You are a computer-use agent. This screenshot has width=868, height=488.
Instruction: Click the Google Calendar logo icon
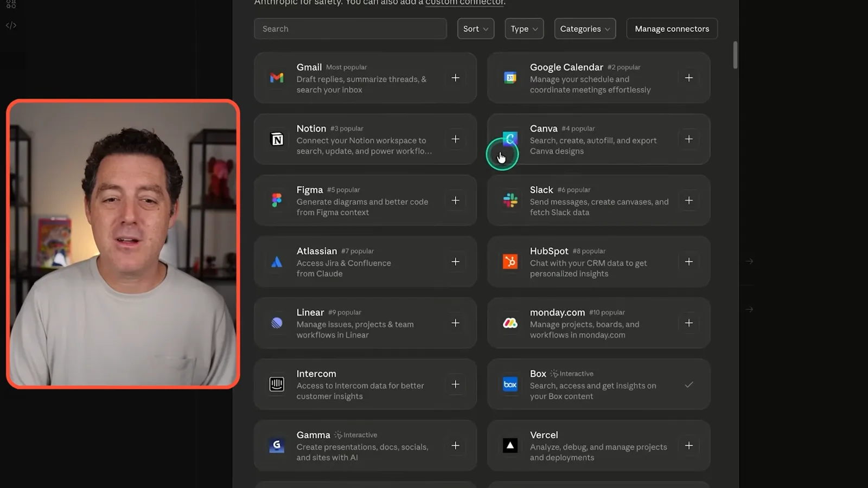(510, 78)
